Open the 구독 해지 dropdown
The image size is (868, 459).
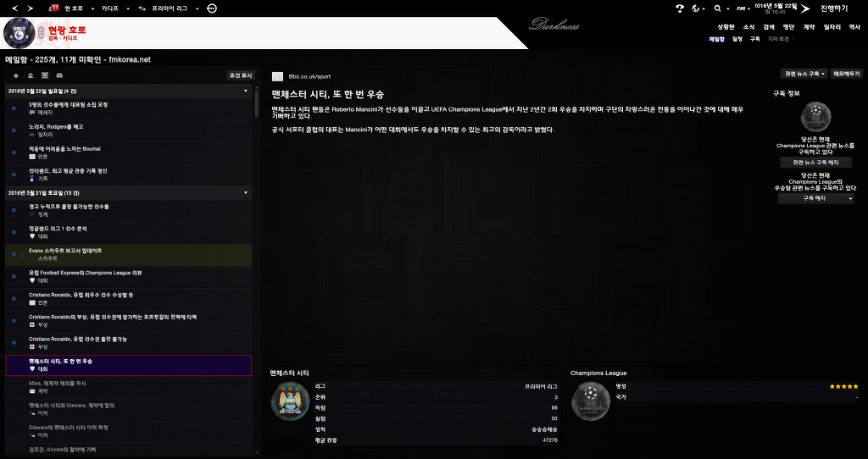tap(815, 198)
